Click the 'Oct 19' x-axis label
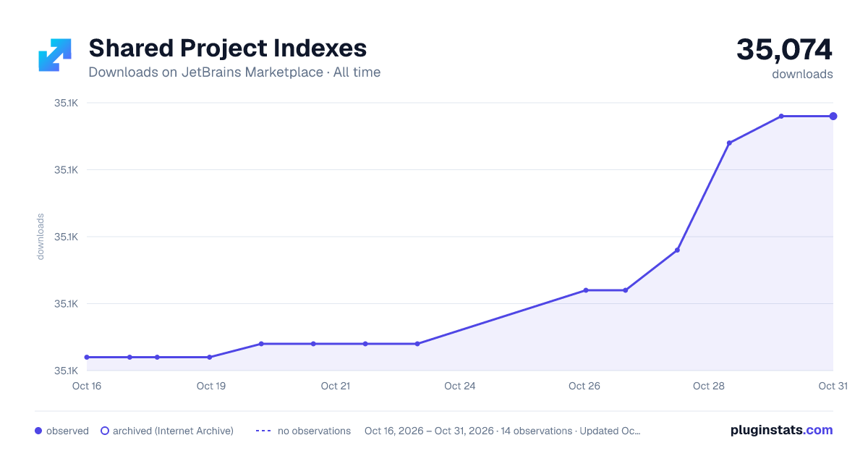 point(211,386)
